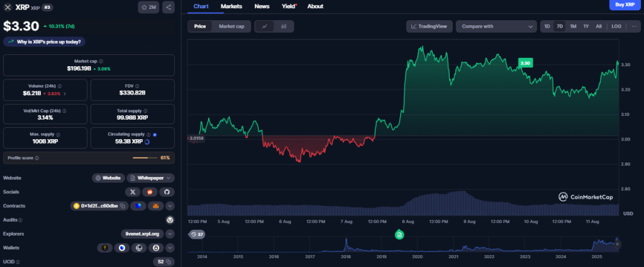644x267 pixels.
Task: Expand the Whitepaper dropdown
Action: point(169,178)
